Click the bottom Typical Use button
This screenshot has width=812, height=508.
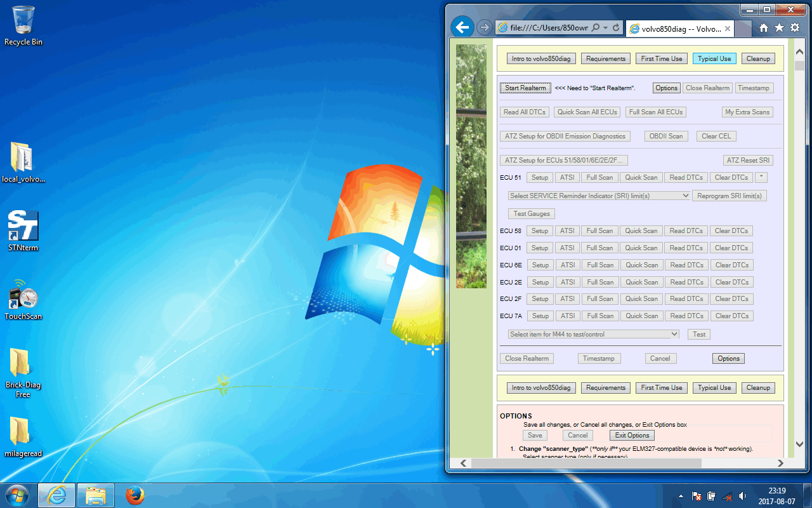(x=714, y=387)
